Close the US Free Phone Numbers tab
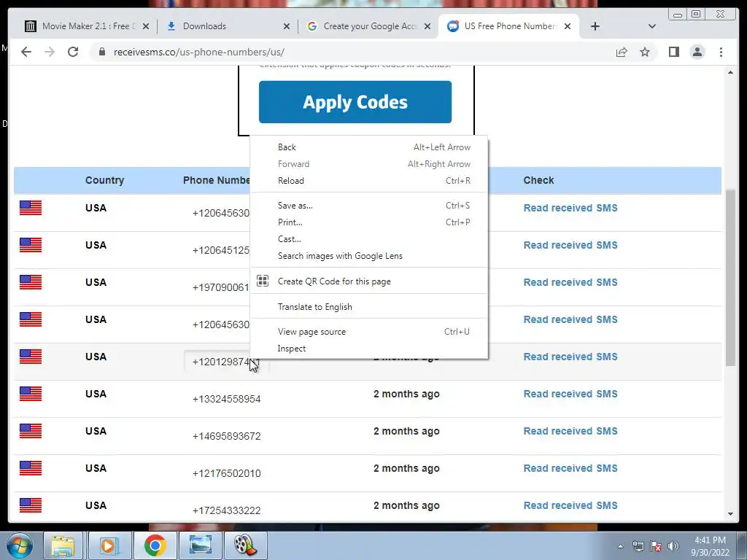The width and height of the screenshot is (747, 560). point(568,26)
